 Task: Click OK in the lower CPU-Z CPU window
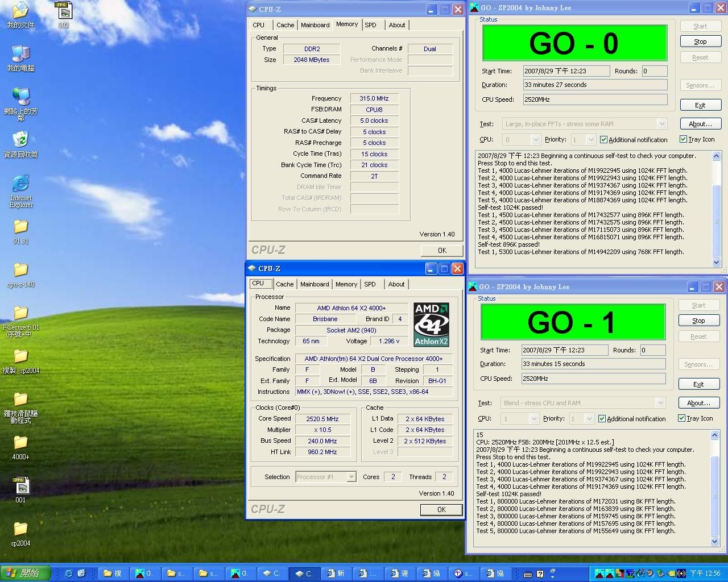tap(441, 510)
